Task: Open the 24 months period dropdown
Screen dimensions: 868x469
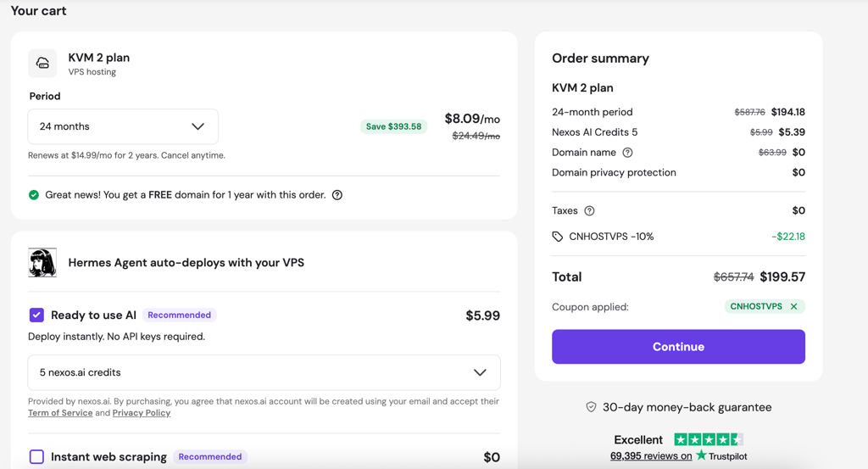Action: tap(123, 126)
